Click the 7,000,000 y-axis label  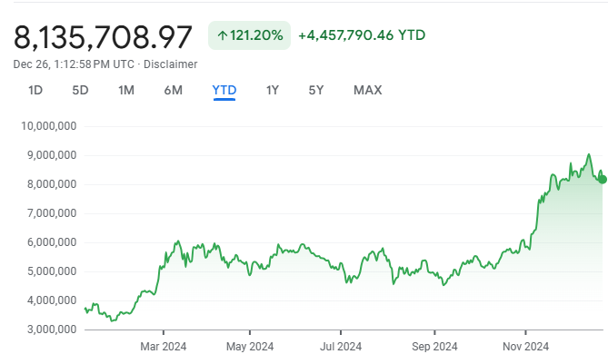coord(52,213)
